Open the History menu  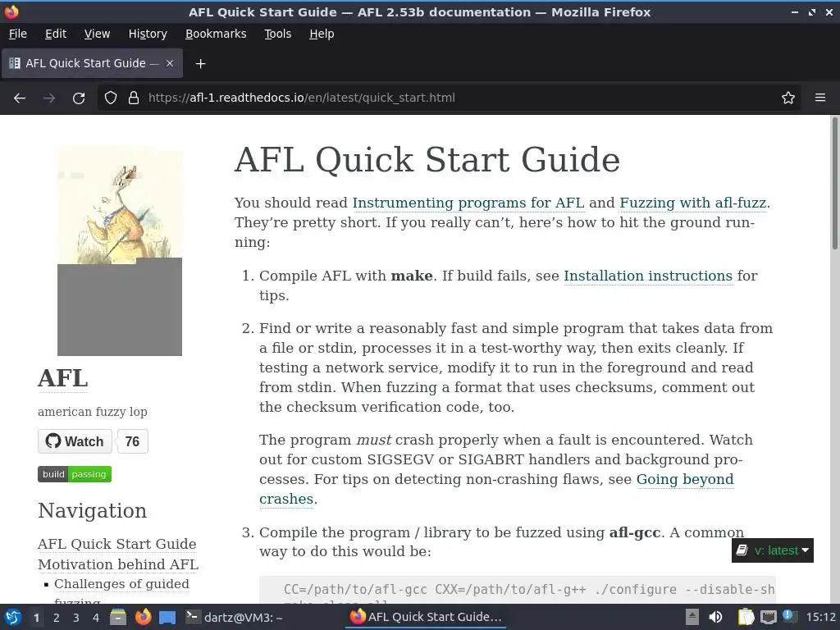[148, 34]
